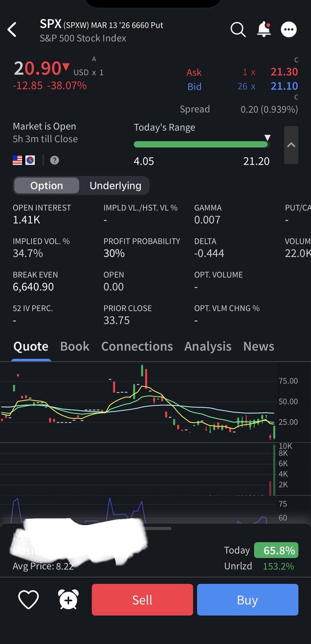Open the question mark help icon
The height and width of the screenshot is (644, 311).
point(54,160)
